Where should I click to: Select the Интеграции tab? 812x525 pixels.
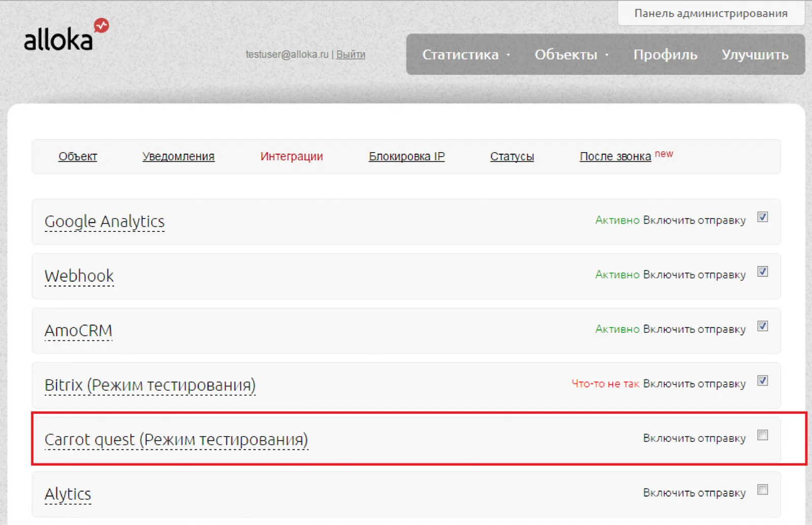(x=291, y=156)
